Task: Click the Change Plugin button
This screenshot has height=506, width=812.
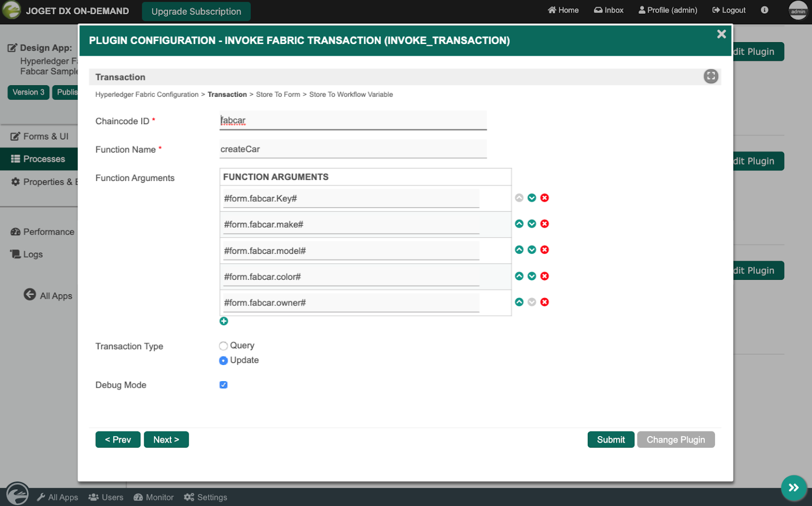Action: point(676,440)
